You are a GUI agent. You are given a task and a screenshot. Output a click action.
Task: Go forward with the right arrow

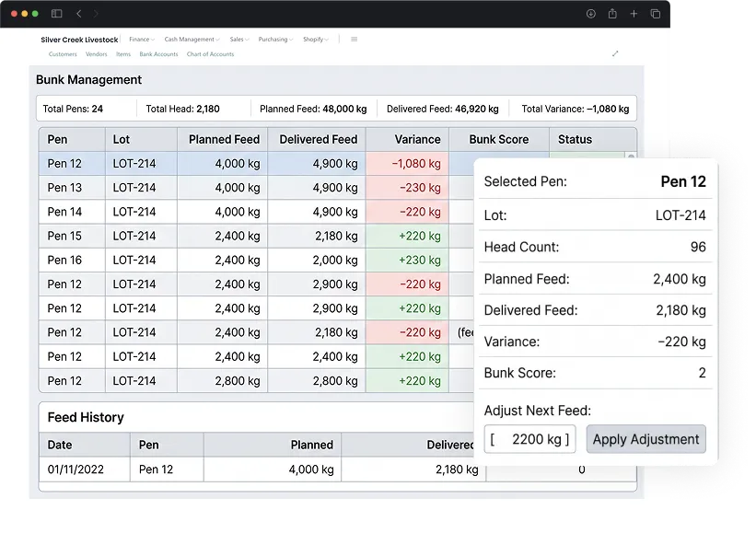tap(96, 14)
